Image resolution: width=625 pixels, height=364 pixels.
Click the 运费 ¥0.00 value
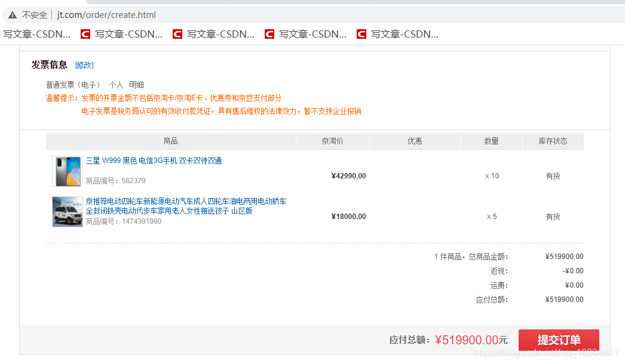[574, 285]
